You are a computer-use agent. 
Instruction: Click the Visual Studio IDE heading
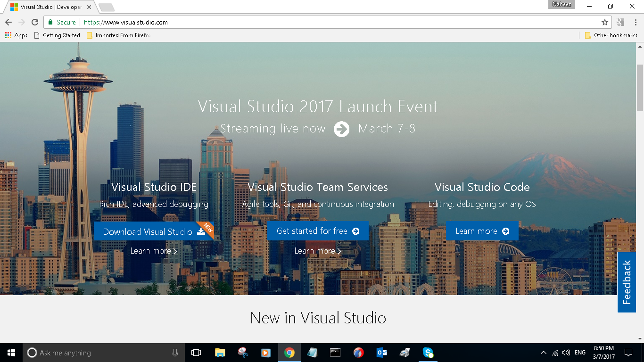154,187
